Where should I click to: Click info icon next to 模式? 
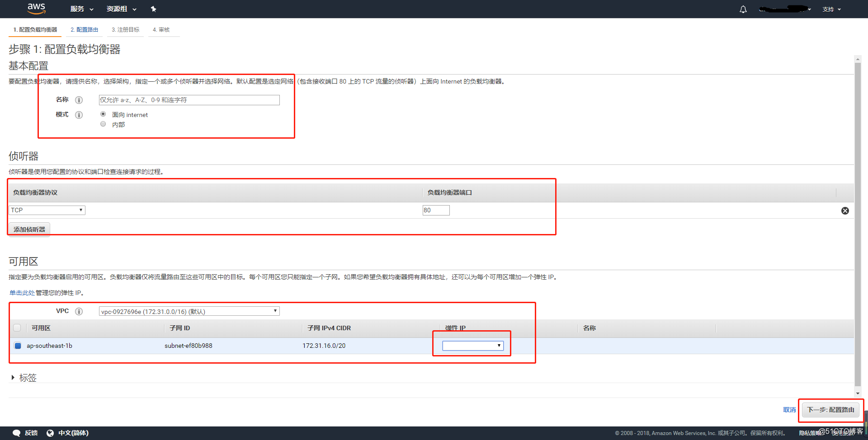[x=79, y=115]
